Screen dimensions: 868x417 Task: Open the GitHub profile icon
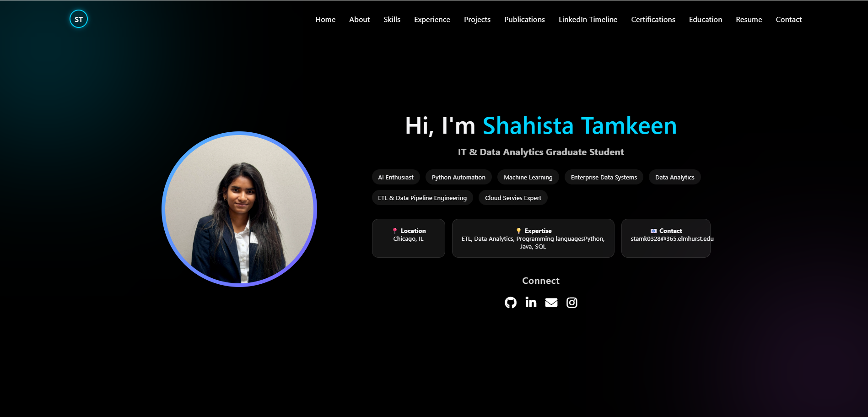click(510, 302)
